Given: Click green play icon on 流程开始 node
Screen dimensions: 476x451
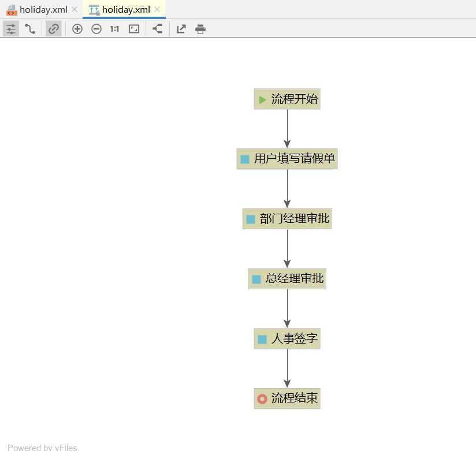Looking at the screenshot, I should pyautogui.click(x=262, y=99).
